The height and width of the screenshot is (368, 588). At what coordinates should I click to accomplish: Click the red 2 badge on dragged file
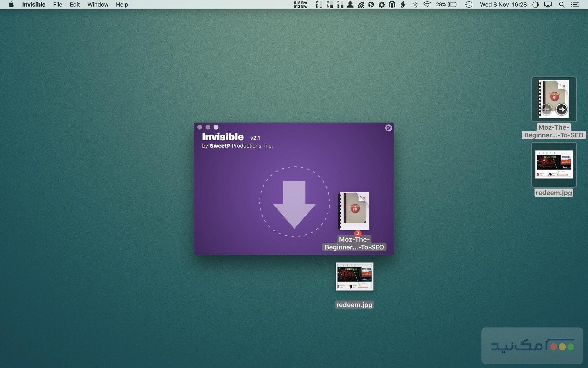pos(357,233)
